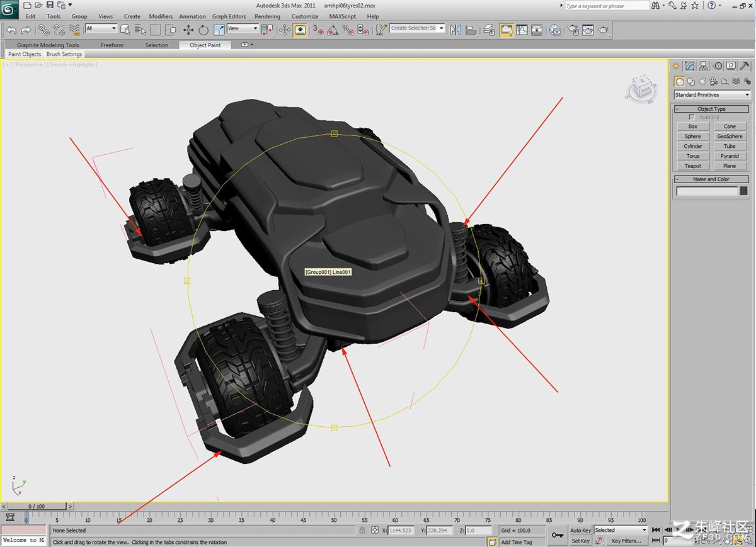This screenshot has width=756, height=547.
Task: Click the Teapot primitive button
Action: click(693, 166)
